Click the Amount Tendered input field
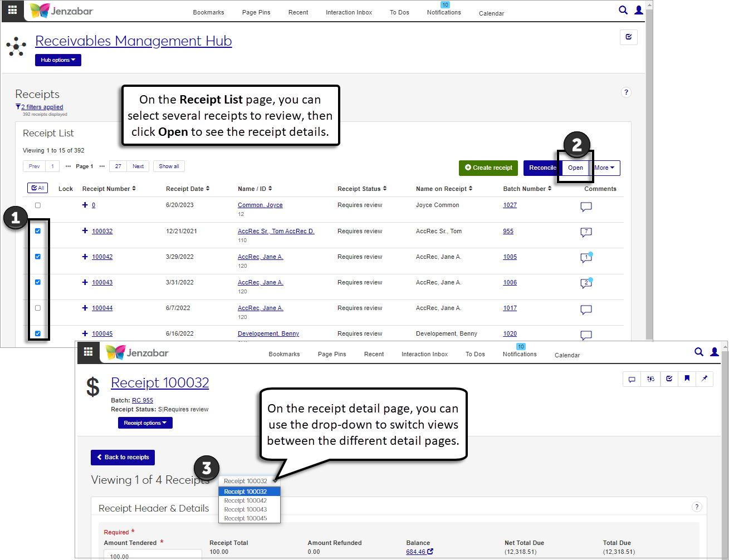This screenshot has width=729, height=560. 153,554
